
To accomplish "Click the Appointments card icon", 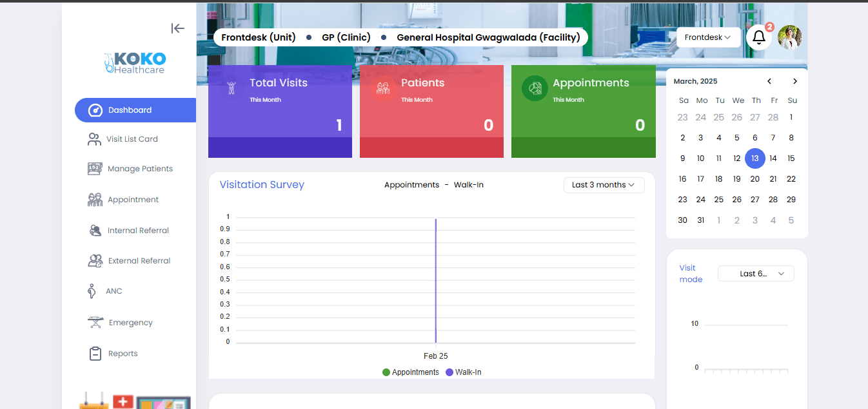I will pyautogui.click(x=535, y=88).
